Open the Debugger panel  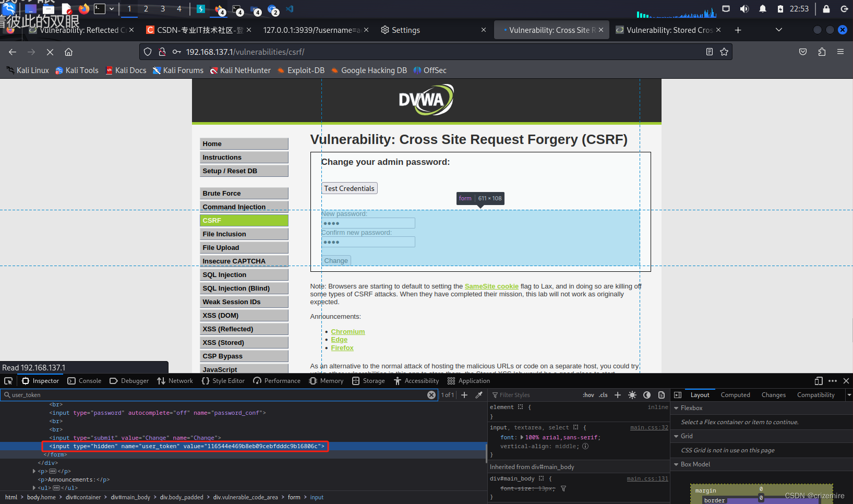click(x=128, y=380)
